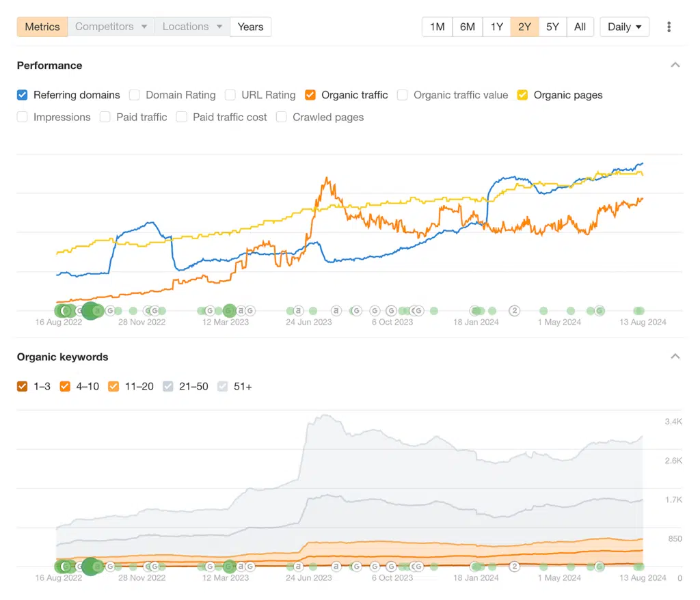Enable the Domain Rating checkbox
Image resolution: width=700 pixels, height=600 pixels.
[x=135, y=95]
